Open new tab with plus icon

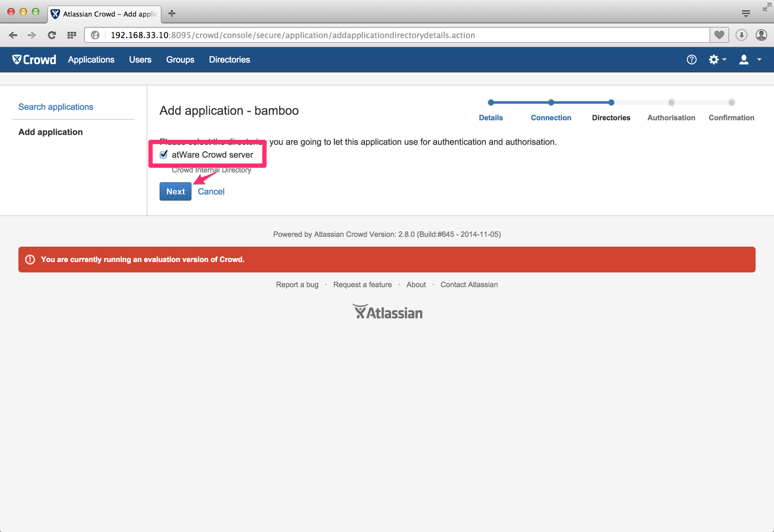172,13
